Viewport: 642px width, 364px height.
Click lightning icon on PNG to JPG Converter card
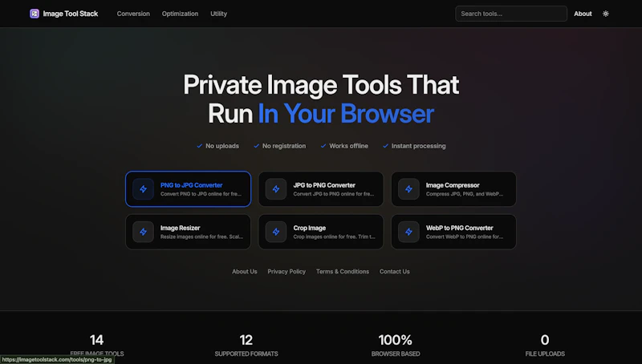tap(144, 189)
